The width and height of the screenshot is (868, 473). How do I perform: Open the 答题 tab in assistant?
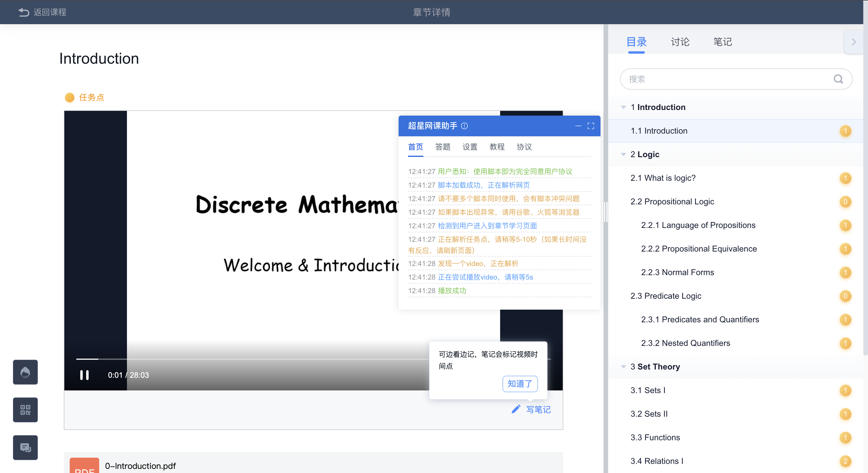443,147
